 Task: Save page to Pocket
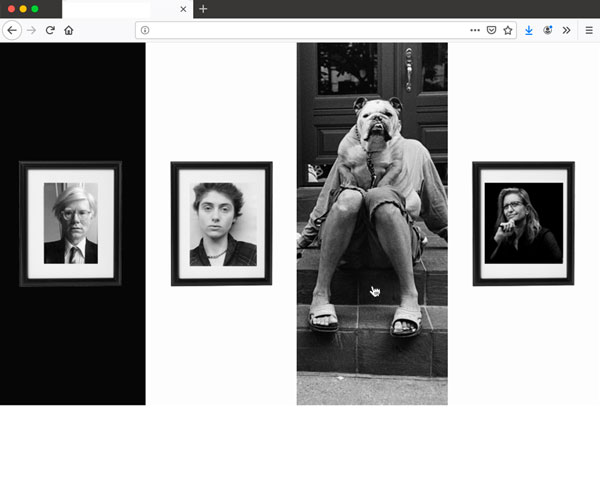click(491, 30)
